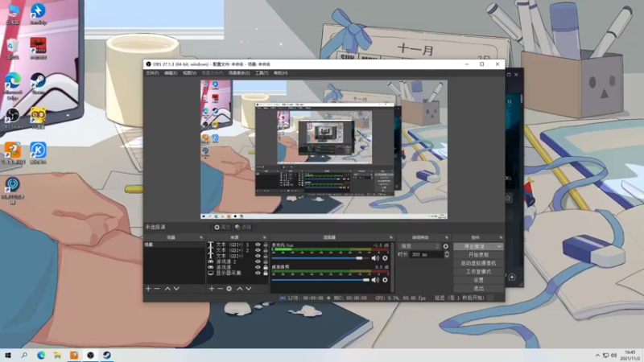Image resolution: width=644 pixels, height=362 pixels.
Task: Open the 视图(V) menu
Action: 189,73
